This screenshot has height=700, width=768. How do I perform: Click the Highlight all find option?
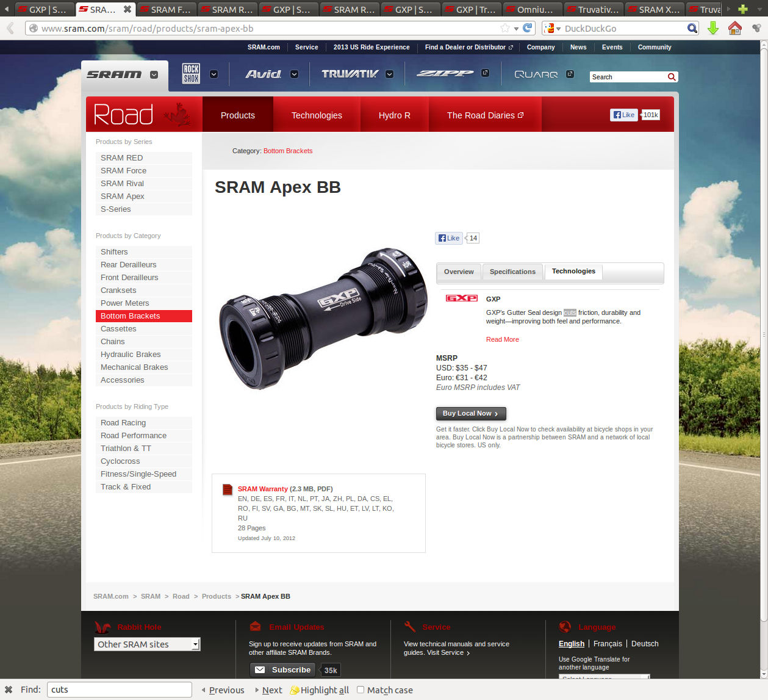tap(319, 690)
